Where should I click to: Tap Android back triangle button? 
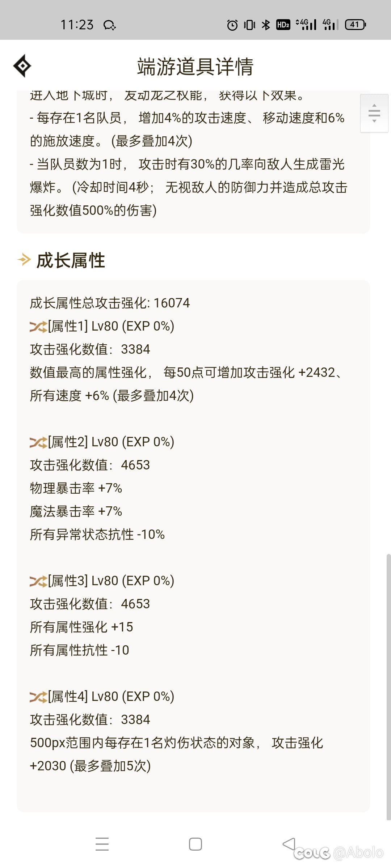click(289, 844)
